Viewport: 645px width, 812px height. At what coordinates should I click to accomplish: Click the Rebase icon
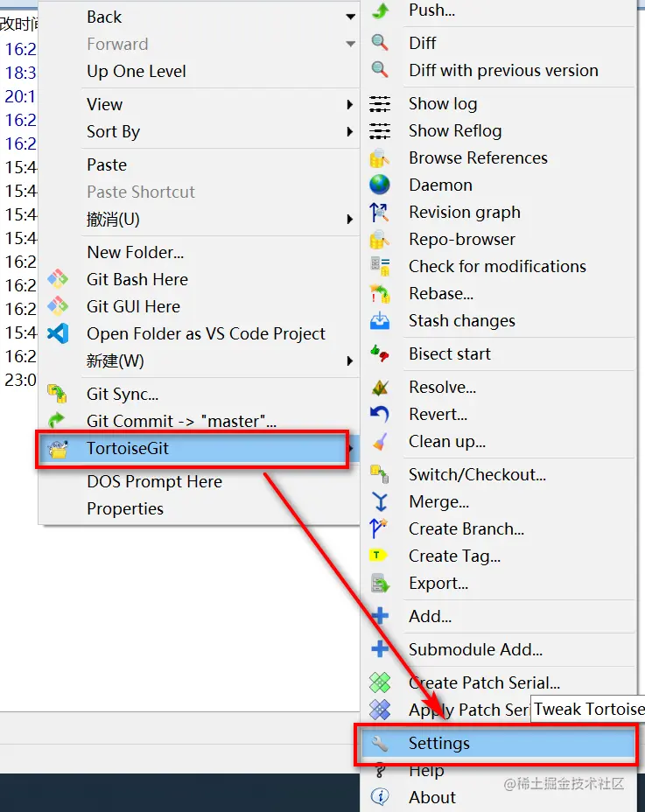[x=380, y=294]
